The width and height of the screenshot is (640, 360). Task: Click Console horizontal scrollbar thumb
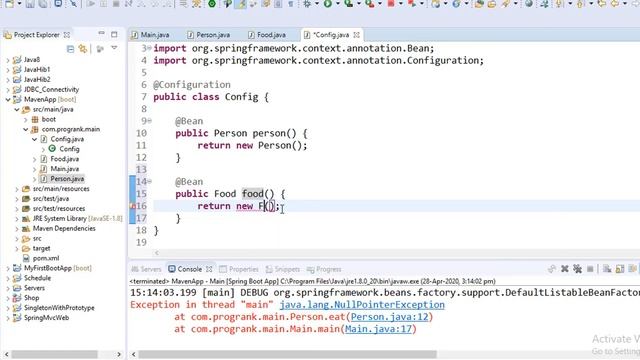[x=288, y=354]
